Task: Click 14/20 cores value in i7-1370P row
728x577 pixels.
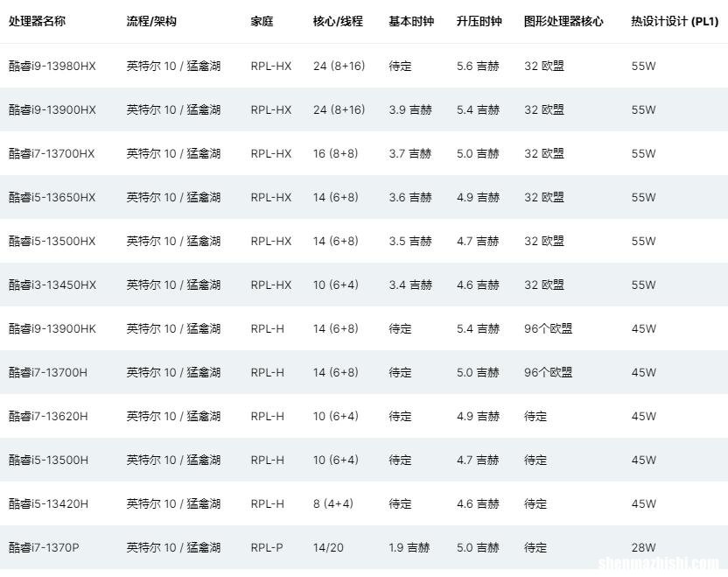Action: click(x=328, y=547)
